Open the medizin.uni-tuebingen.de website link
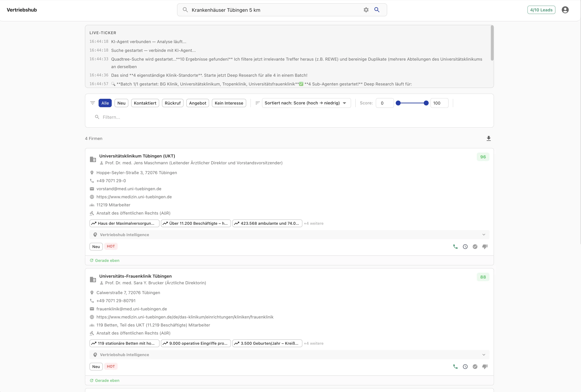581x392 pixels. click(134, 197)
